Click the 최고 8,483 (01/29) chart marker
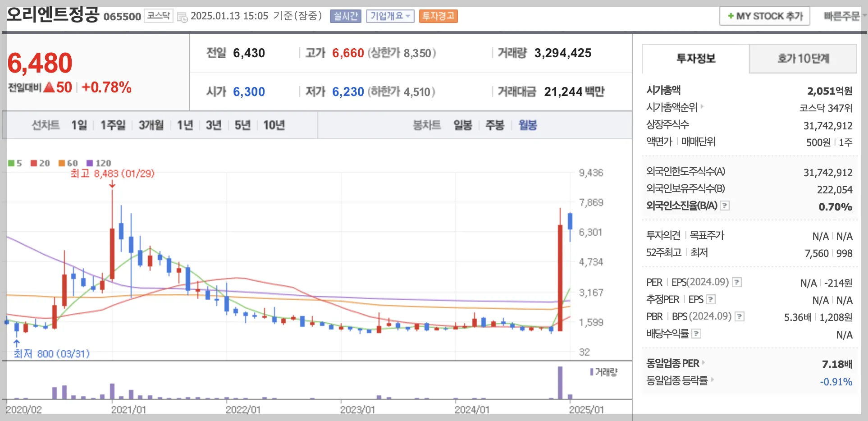This screenshot has width=868, height=421. [x=113, y=174]
